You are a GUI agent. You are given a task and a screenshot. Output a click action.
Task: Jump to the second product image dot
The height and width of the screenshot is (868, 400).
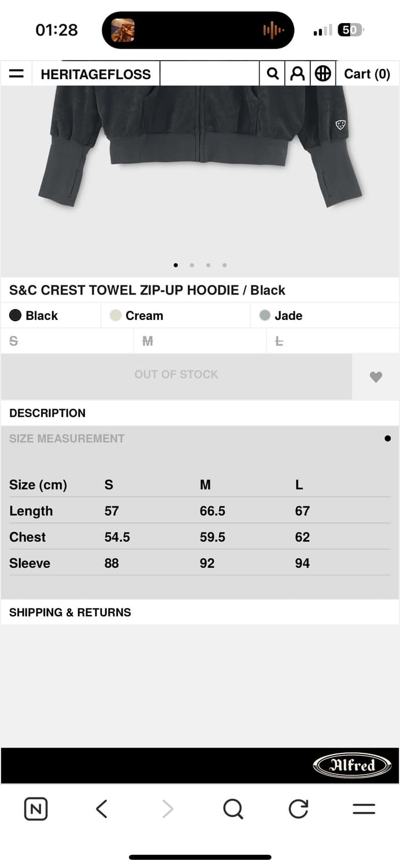(192, 265)
